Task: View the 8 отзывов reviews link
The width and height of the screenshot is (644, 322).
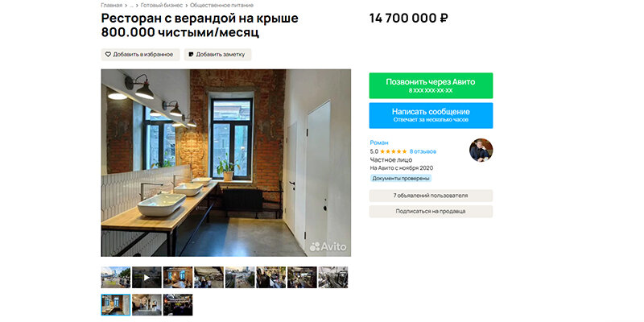Action: point(423,151)
